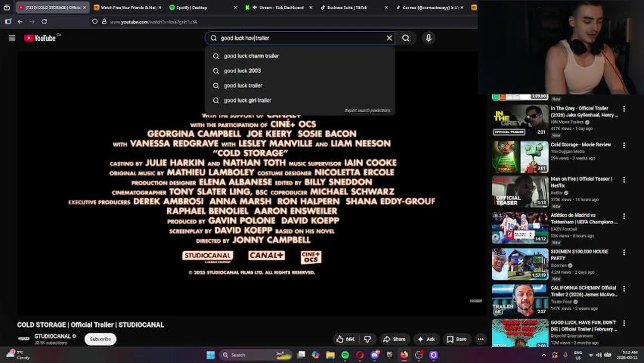Go to YouTube home via logo
The width and height of the screenshot is (644, 363).
point(40,38)
